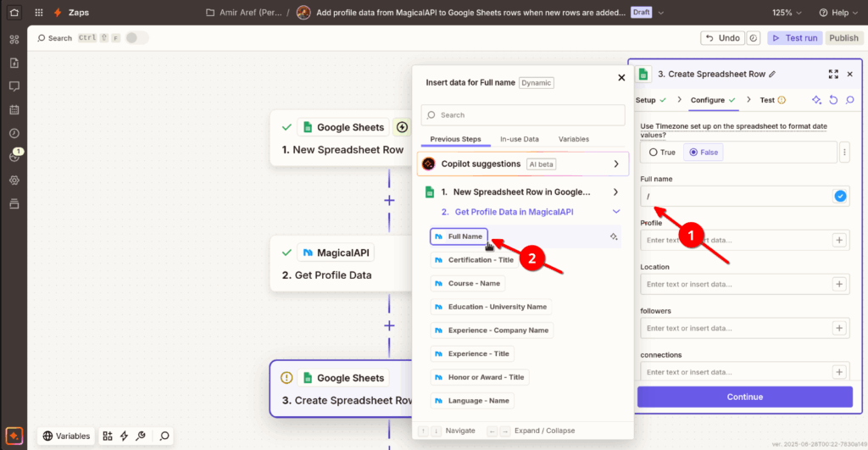Viewport: 868px width, 450px height.
Task: Go to the Configure step tab
Action: coord(713,100)
